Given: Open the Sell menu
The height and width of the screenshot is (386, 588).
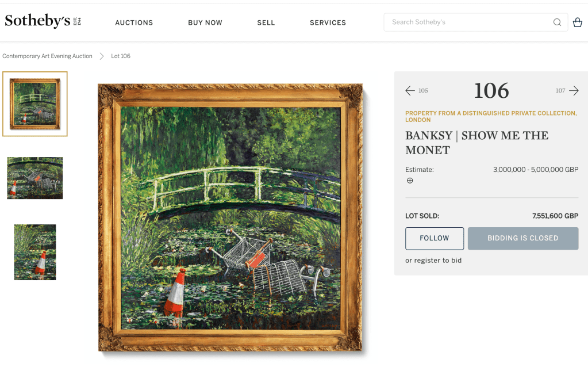Looking at the screenshot, I should (x=266, y=22).
